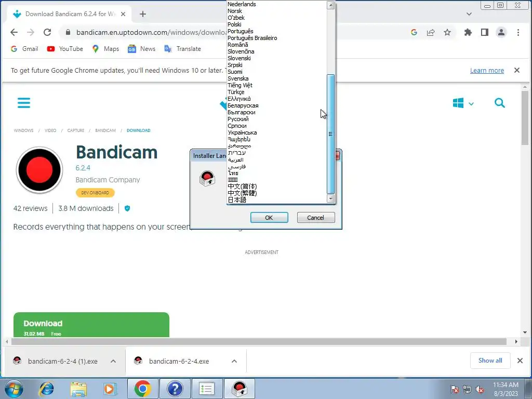Screen dimensions: 532x399
Task: Click the browser forward arrow
Action: [31, 32]
